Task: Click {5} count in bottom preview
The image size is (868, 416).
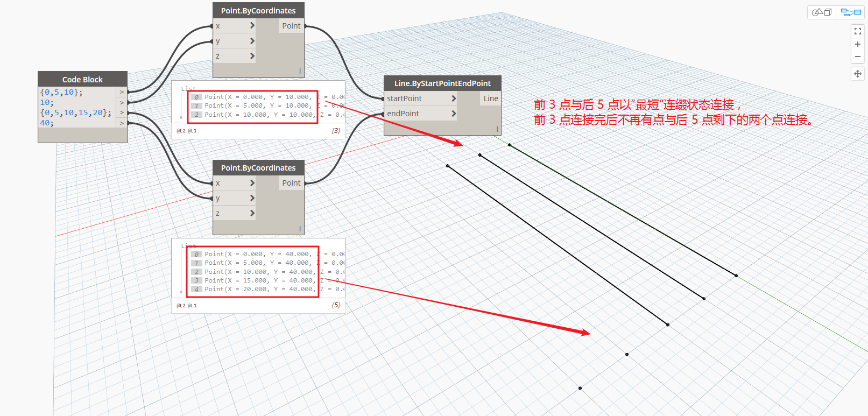Action: [x=336, y=305]
